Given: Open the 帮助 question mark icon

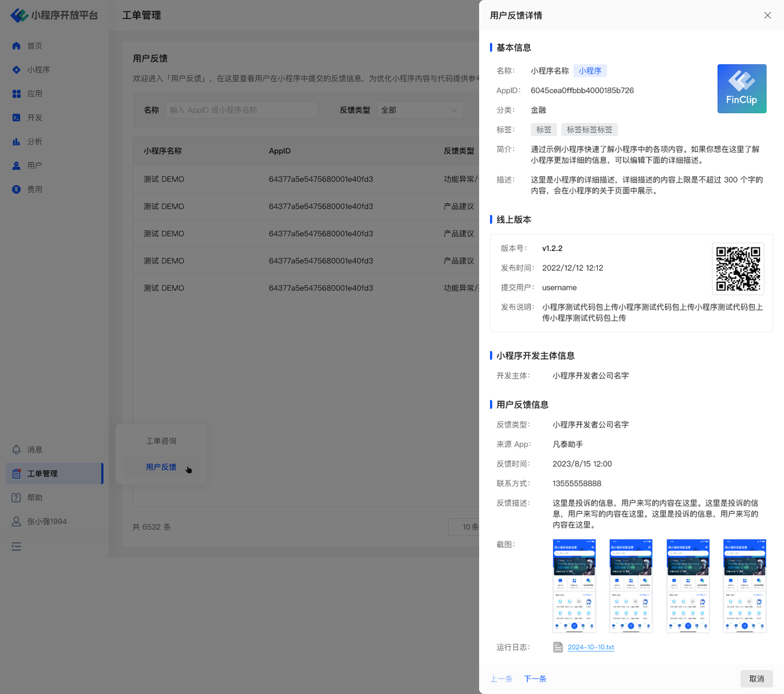Looking at the screenshot, I should tap(17, 497).
